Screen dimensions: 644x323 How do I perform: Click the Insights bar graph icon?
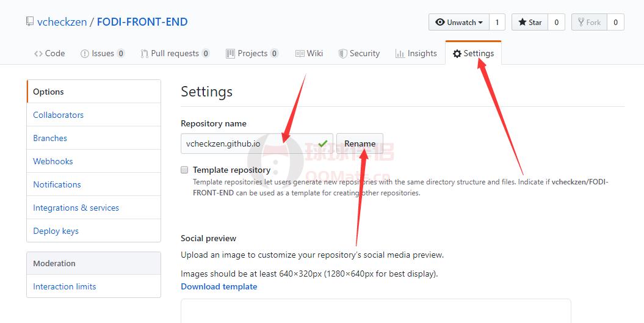(x=400, y=54)
